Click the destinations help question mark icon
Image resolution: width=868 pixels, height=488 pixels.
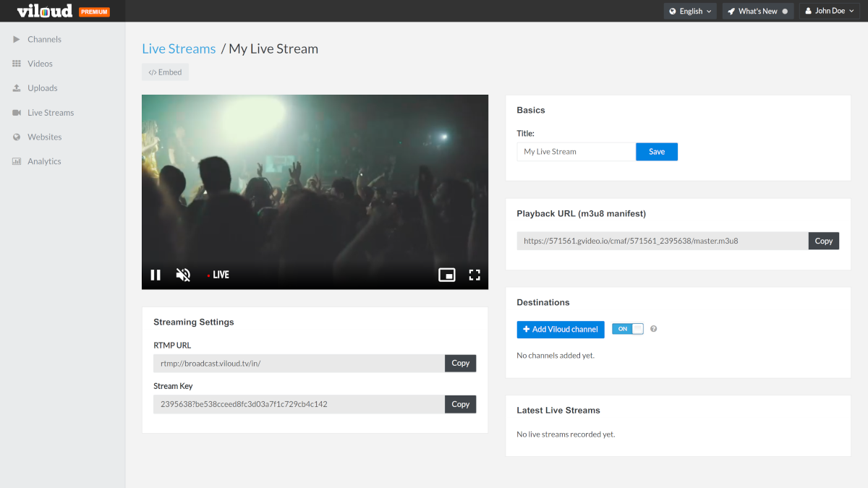(x=653, y=328)
